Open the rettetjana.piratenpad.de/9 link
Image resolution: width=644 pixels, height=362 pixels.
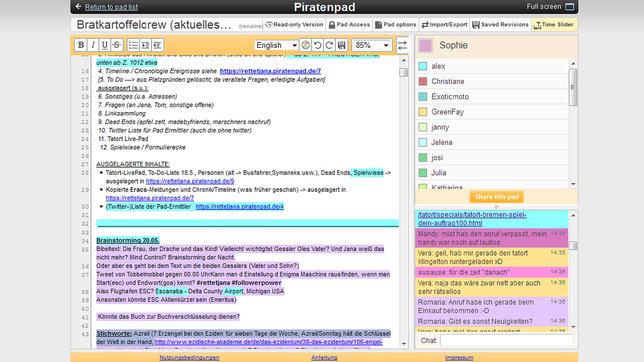tap(190, 181)
